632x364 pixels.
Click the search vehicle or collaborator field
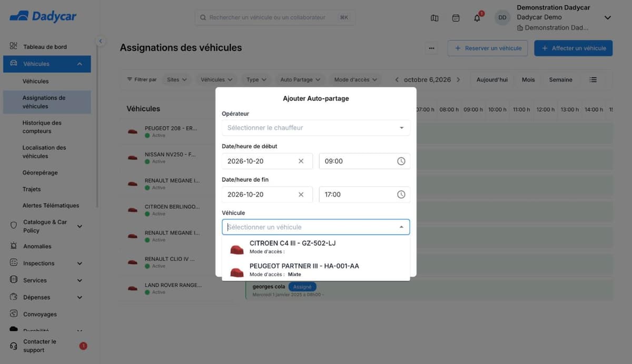(x=275, y=17)
